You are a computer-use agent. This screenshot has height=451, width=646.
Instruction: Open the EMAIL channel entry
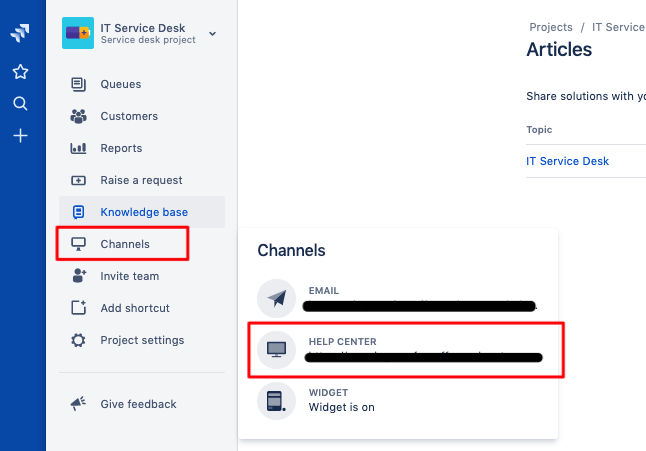click(x=398, y=298)
